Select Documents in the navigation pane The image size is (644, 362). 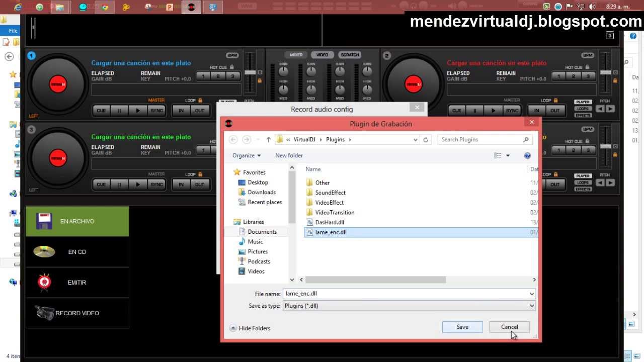(262, 232)
